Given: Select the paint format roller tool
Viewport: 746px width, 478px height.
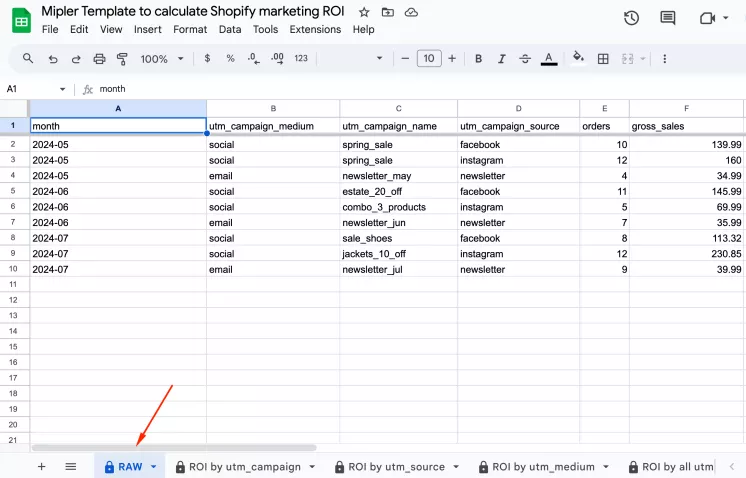Looking at the screenshot, I should tap(122, 59).
